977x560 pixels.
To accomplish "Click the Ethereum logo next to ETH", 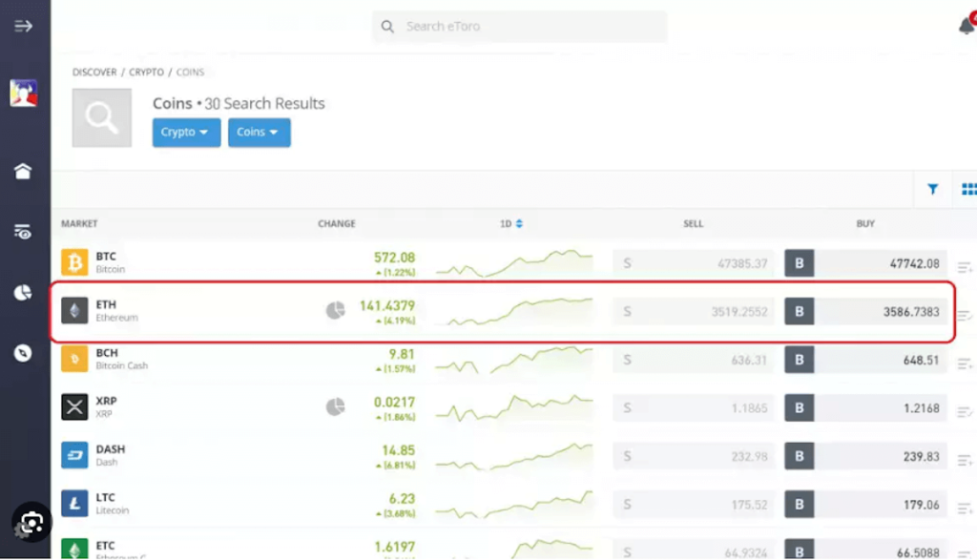I will [74, 311].
